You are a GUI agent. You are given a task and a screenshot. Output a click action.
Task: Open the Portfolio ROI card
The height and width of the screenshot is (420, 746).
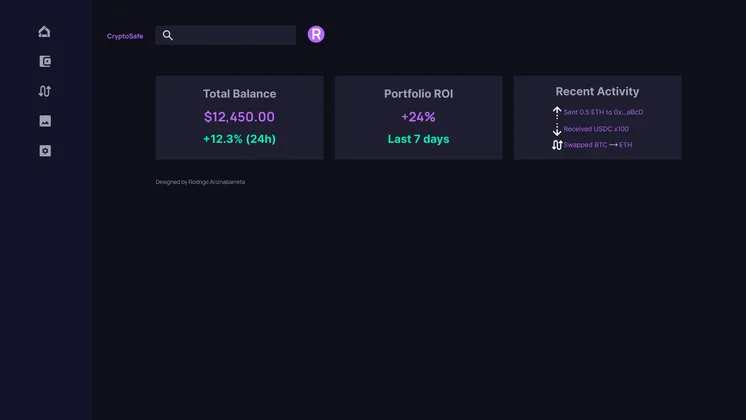point(418,117)
